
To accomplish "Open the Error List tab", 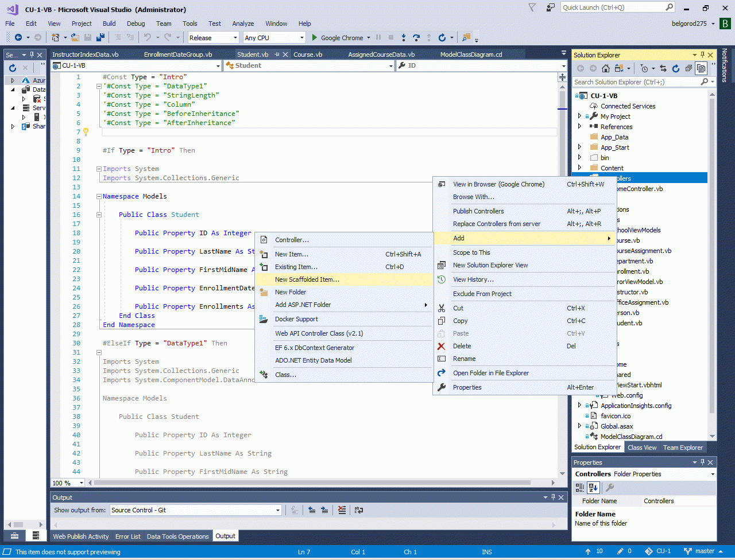I will (127, 536).
